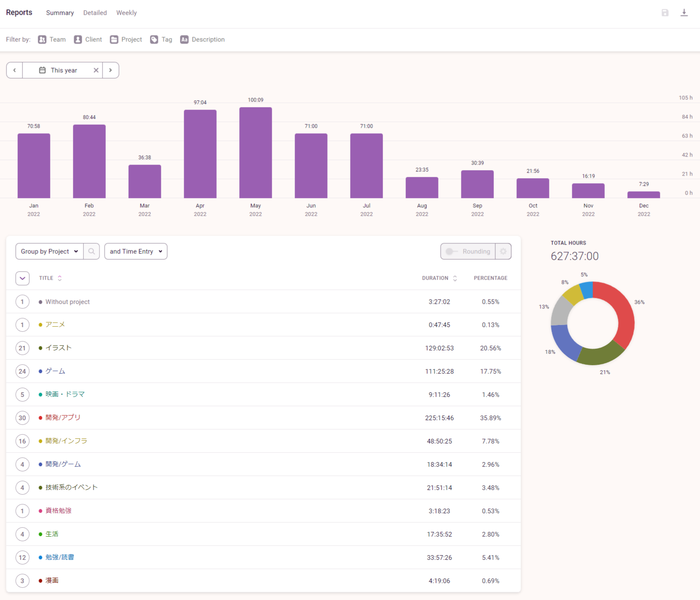
Task: Click the 資格勉強 project title
Action: (x=58, y=511)
